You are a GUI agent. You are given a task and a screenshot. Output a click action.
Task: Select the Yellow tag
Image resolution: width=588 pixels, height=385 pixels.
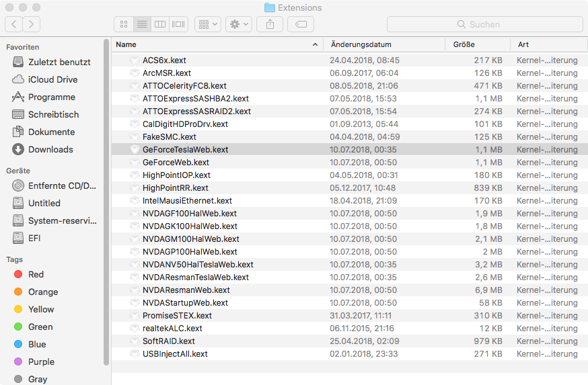[x=34, y=309]
